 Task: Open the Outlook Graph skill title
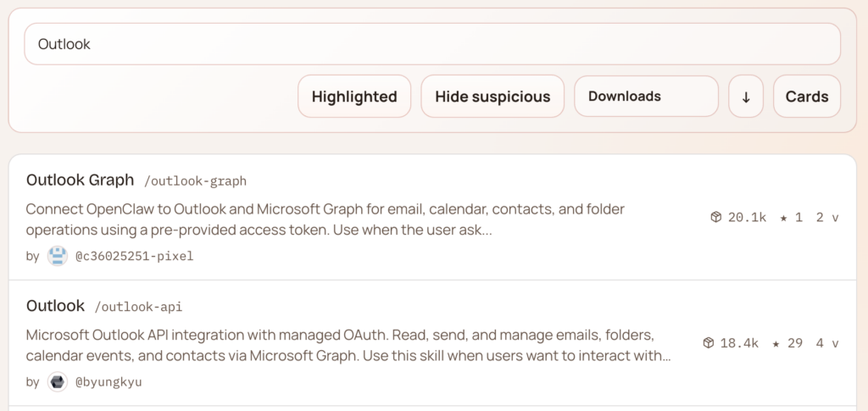point(81,180)
